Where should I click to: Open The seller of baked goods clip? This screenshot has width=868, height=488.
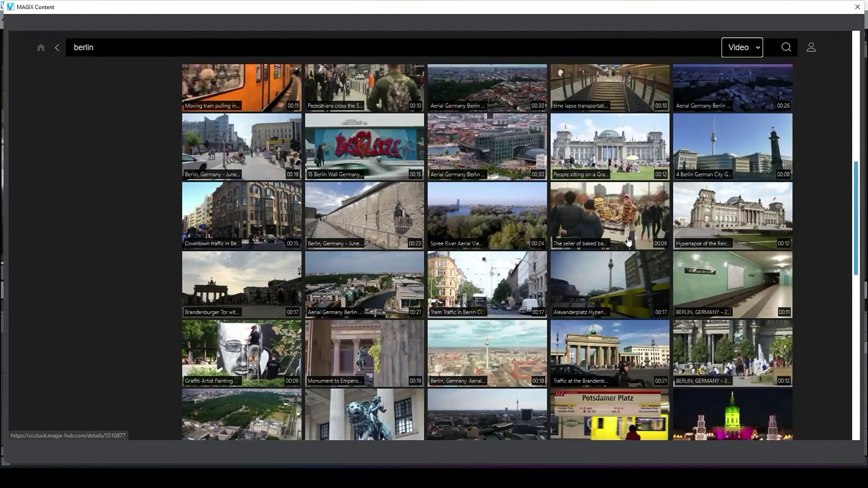609,215
